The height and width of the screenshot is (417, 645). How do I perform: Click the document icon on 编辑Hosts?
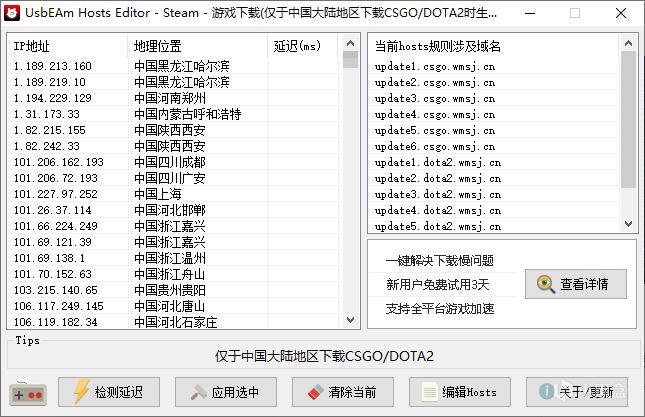[x=429, y=392]
